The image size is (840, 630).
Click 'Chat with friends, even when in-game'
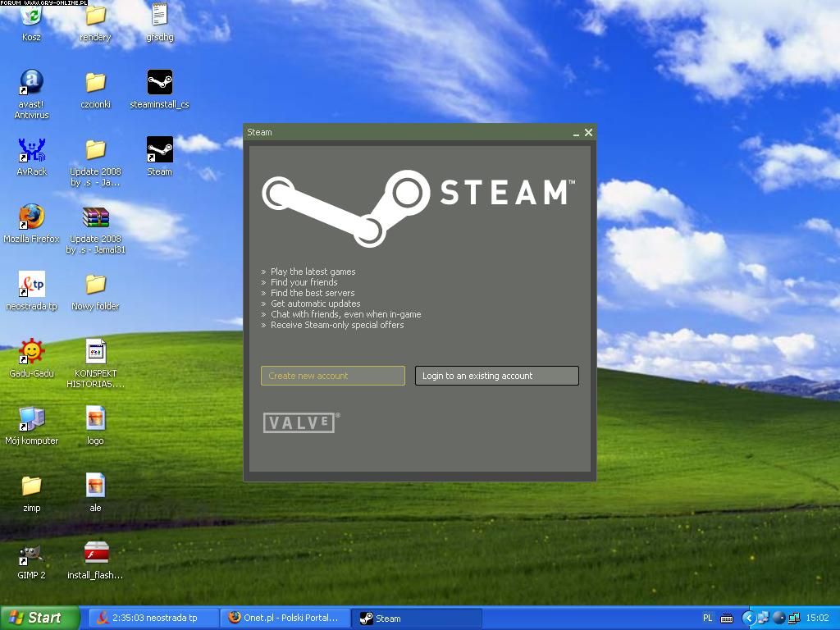pyautogui.click(x=345, y=314)
